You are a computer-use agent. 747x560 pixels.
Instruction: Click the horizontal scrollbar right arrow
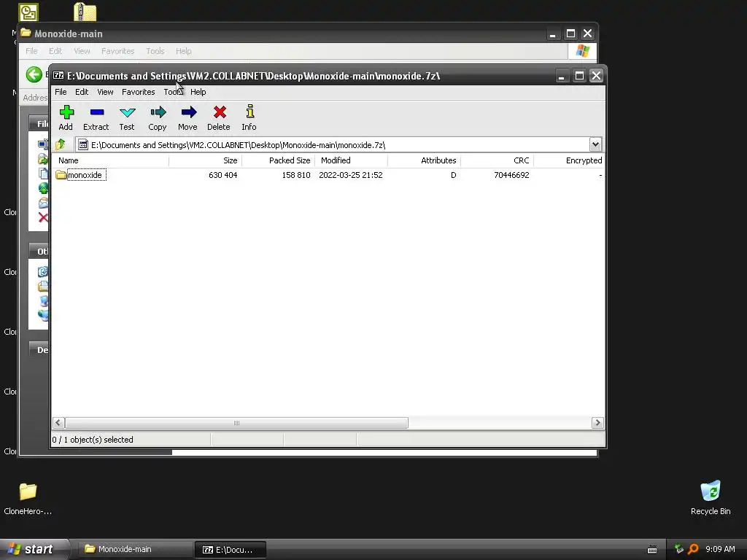pos(597,423)
